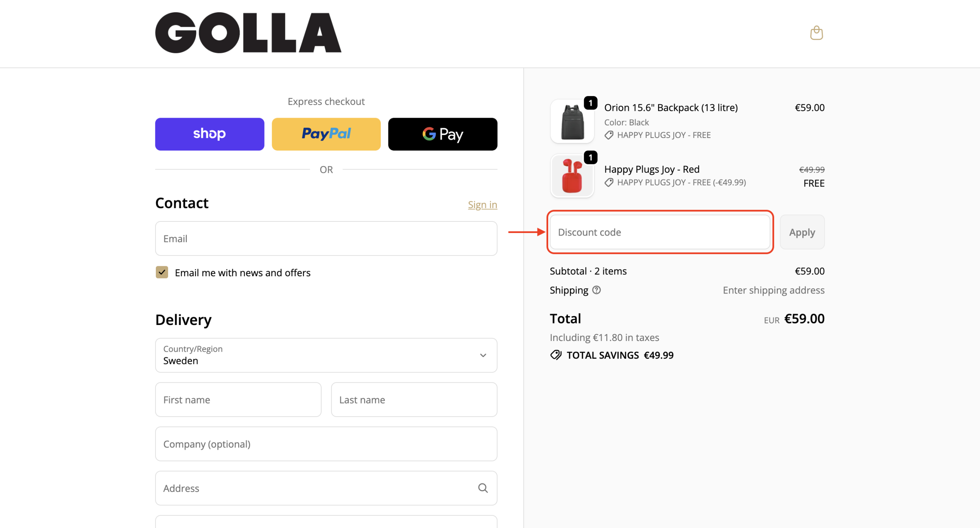Image resolution: width=980 pixels, height=528 pixels.
Task: Click the discount tag icon under Happy Plugs Joy - Red
Action: (x=609, y=182)
